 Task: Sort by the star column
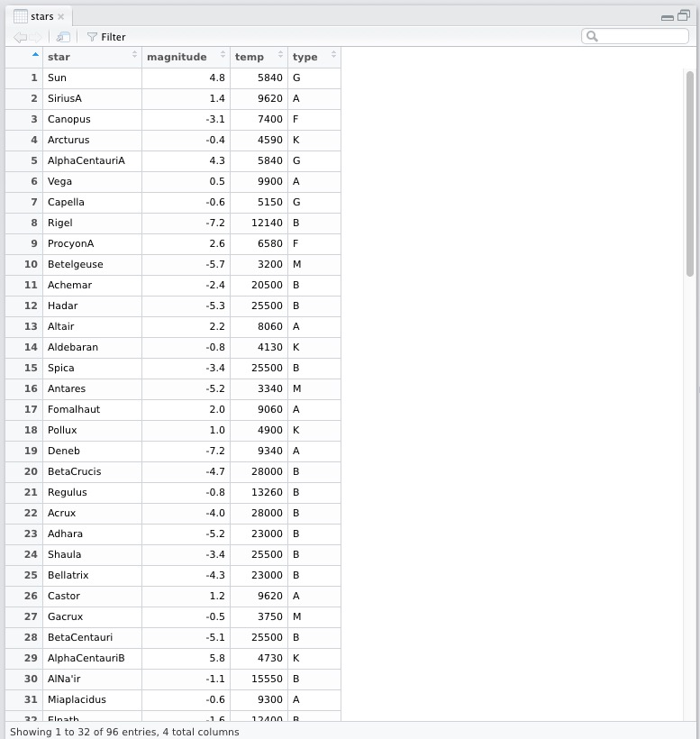[x=92, y=57]
